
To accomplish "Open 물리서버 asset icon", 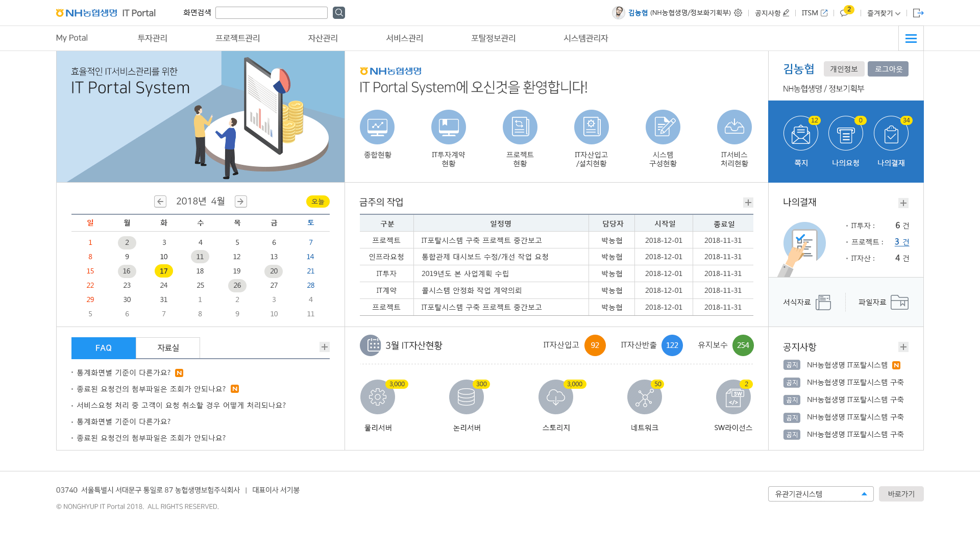I will point(378,397).
